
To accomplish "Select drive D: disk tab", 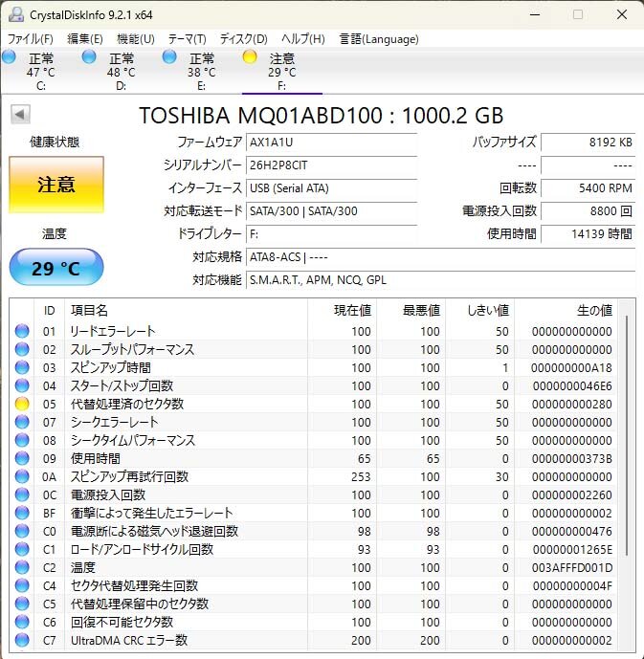I will coord(122,71).
